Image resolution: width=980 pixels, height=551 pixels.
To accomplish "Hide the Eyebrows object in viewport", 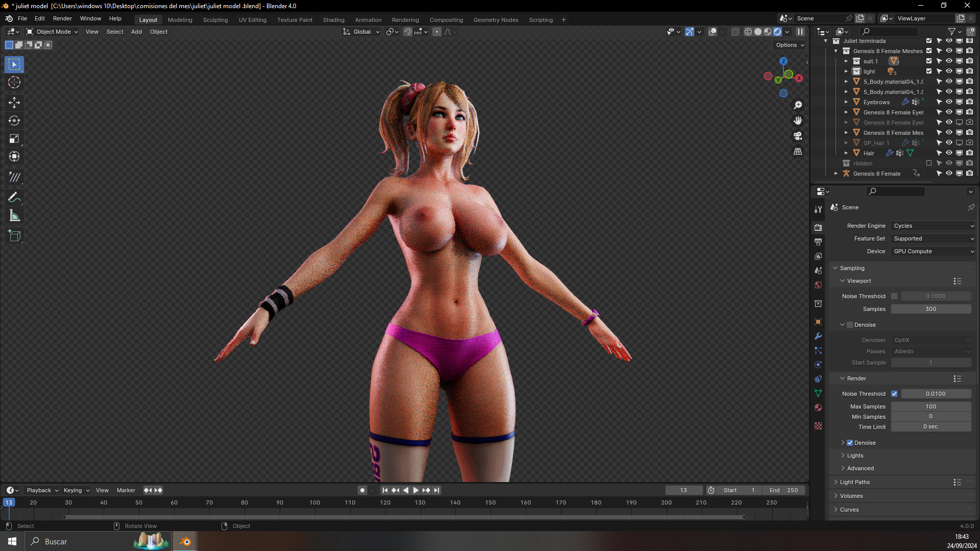I will click(x=949, y=102).
